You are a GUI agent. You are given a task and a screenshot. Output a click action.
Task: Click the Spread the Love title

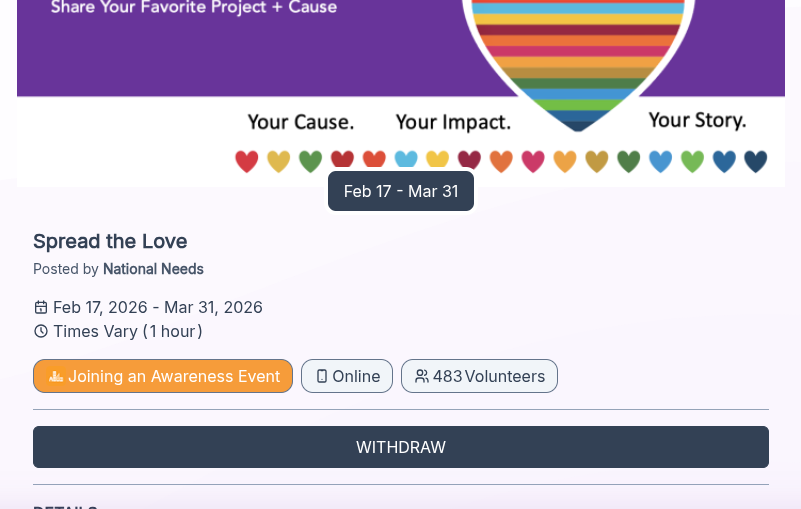tap(110, 241)
